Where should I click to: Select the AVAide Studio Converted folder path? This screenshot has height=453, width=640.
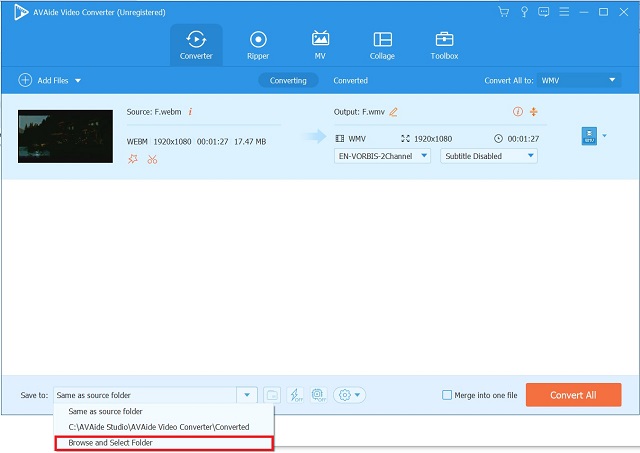[163, 427]
